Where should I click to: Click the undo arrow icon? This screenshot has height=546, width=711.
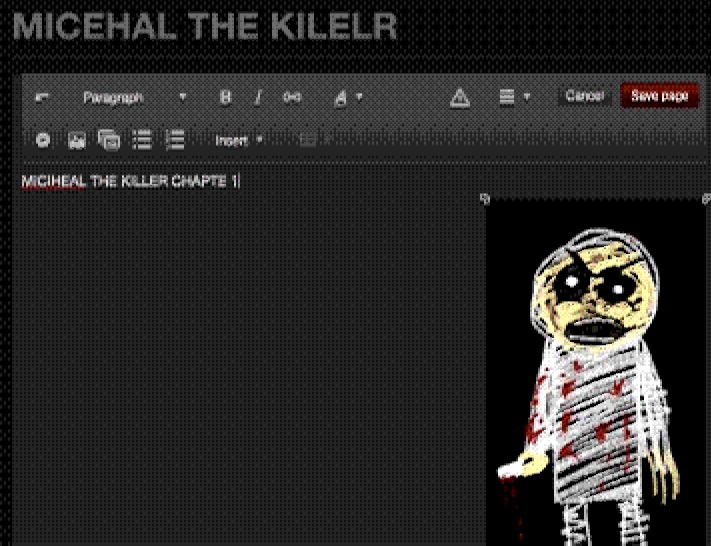(42, 98)
